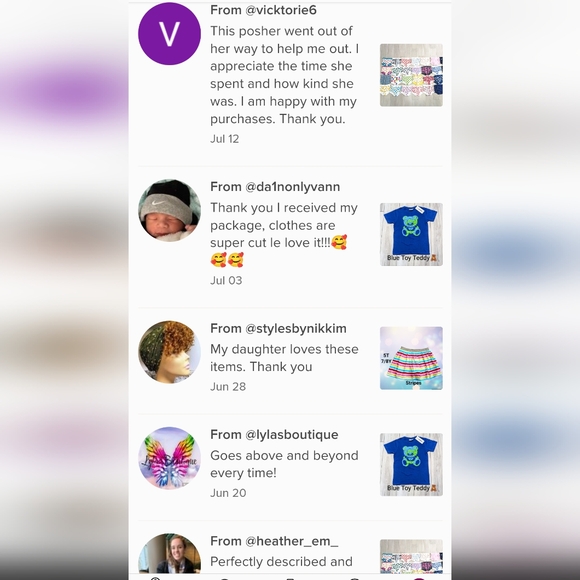This screenshot has width=580, height=580.
Task: Tap the 'Thank you I received my package' review
Action: [x=284, y=234]
